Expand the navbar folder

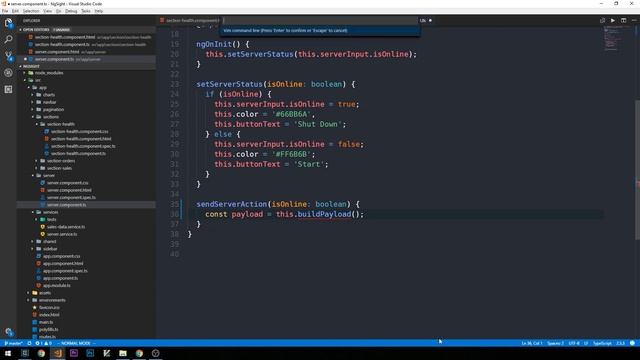tap(33, 102)
